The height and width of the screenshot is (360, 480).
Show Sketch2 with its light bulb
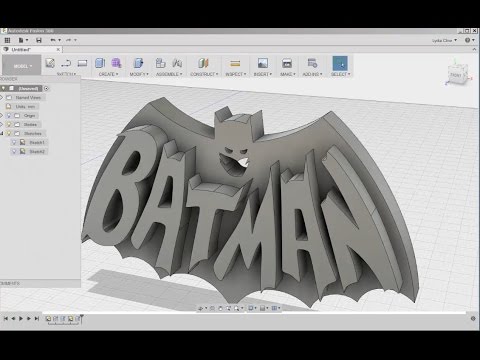coord(14,151)
